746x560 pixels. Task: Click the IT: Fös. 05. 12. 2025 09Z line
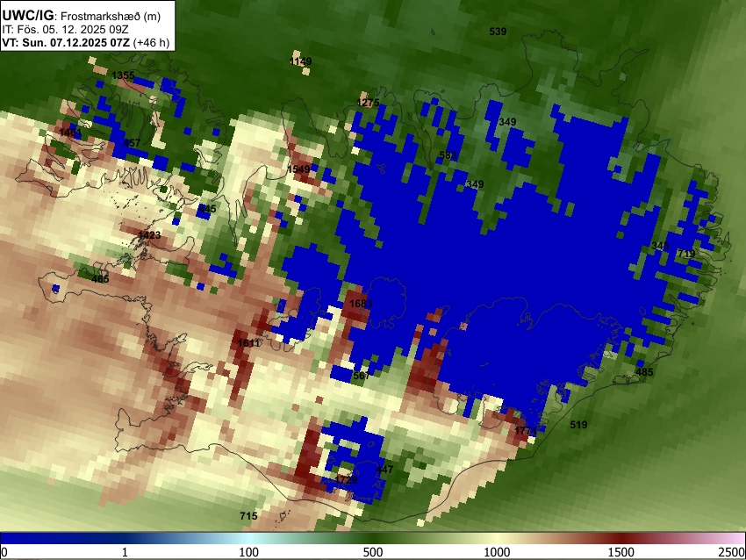pyautogui.click(x=65, y=30)
